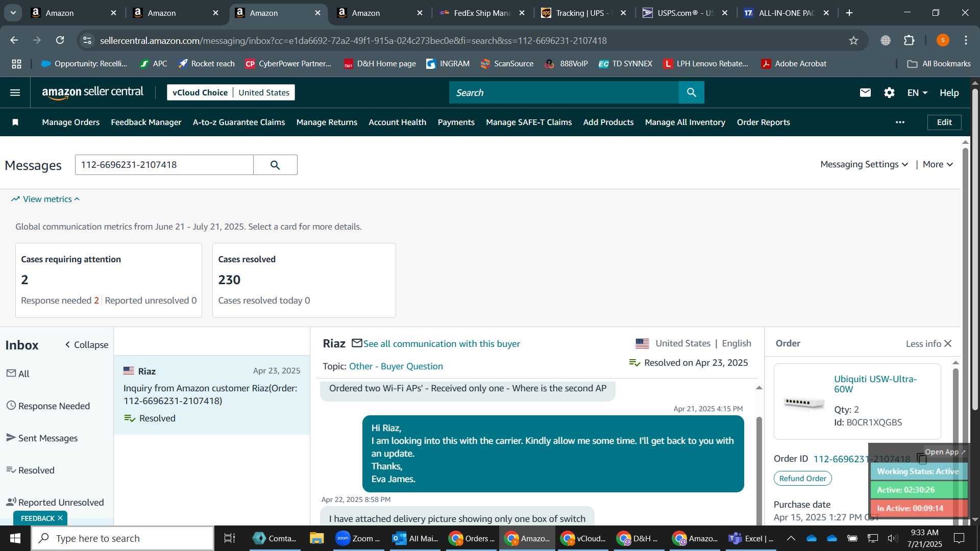Select the Cases requiring attention card
980x551 pixels.
pyautogui.click(x=108, y=280)
